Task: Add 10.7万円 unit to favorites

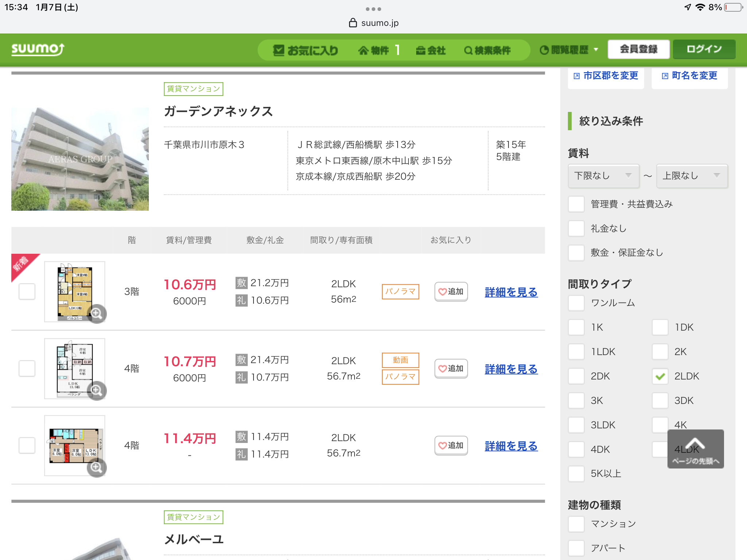Action: (x=451, y=369)
